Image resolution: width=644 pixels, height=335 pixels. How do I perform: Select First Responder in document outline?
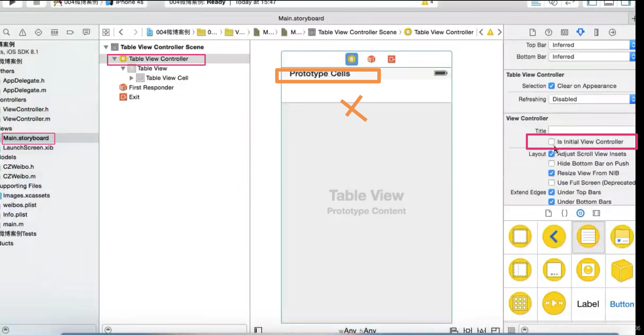[151, 88]
